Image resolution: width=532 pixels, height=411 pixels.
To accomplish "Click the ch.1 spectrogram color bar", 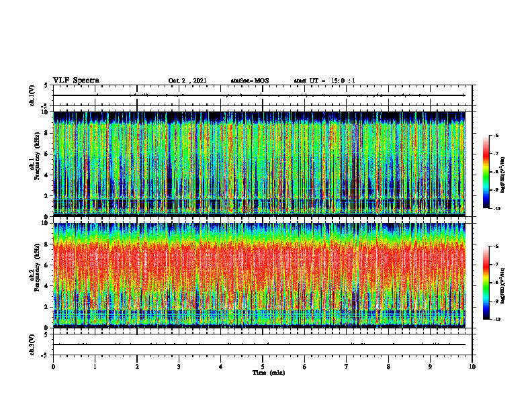I will click(486, 172).
